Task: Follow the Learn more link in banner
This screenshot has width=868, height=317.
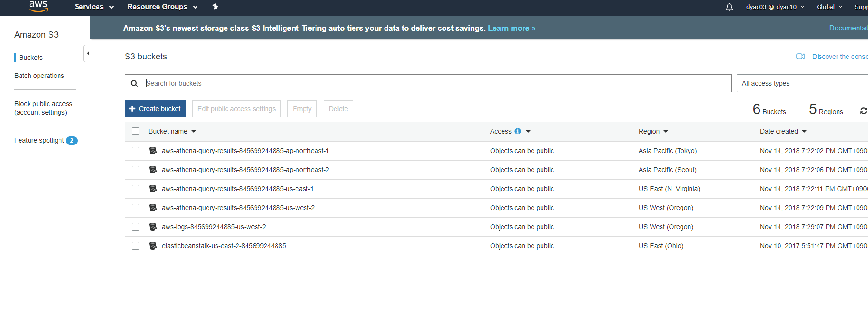Action: pos(512,29)
